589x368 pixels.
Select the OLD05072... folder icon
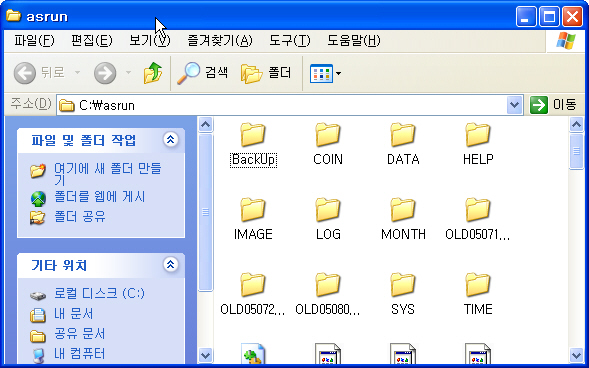point(253,285)
